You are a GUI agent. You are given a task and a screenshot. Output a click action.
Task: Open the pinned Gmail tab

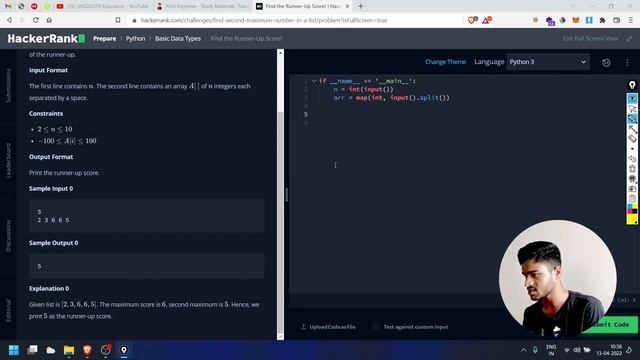[8, 6]
